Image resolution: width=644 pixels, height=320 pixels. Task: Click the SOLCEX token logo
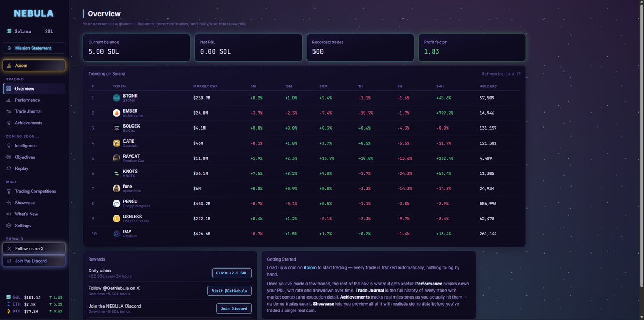tap(116, 128)
